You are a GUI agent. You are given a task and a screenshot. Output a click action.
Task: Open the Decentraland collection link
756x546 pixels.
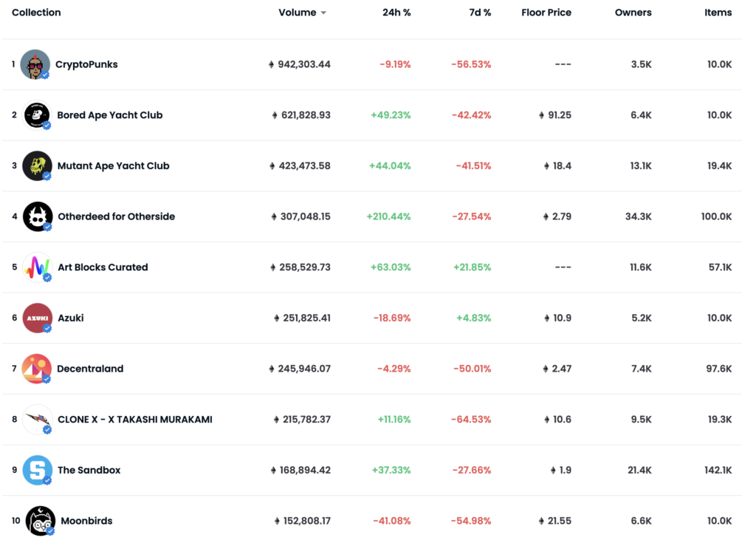click(90, 369)
